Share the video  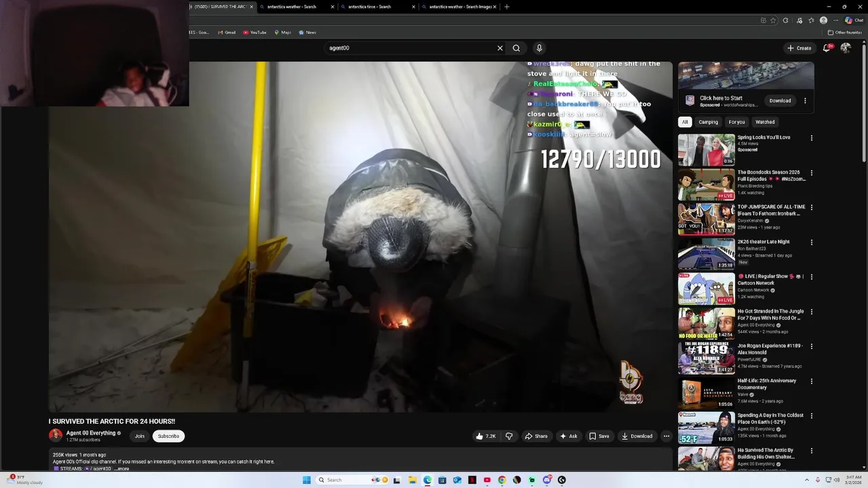pyautogui.click(x=536, y=436)
